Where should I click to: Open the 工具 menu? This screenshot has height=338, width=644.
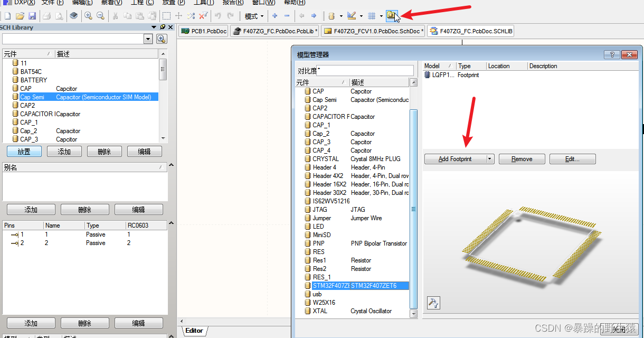tap(203, 3)
